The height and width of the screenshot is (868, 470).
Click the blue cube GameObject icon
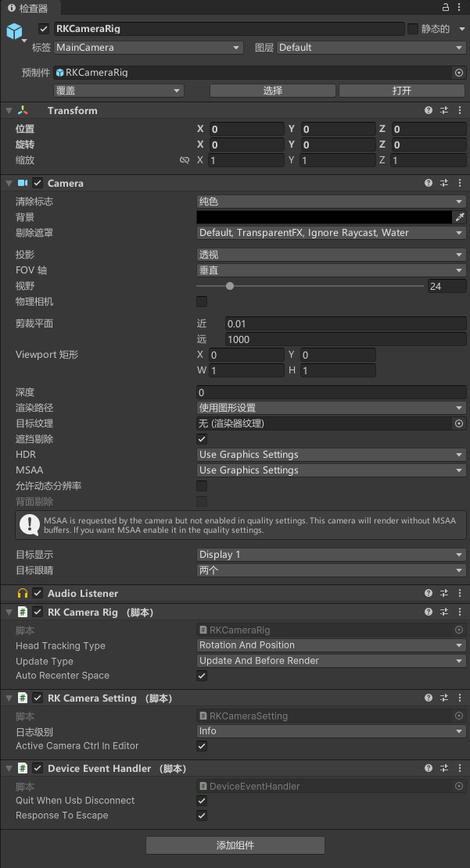pos(14,31)
